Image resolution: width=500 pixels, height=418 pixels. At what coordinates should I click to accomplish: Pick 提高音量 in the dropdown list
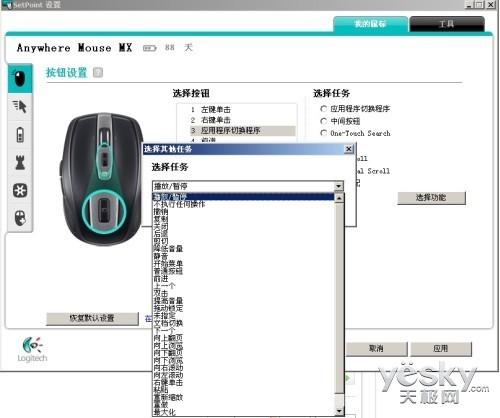point(243,301)
